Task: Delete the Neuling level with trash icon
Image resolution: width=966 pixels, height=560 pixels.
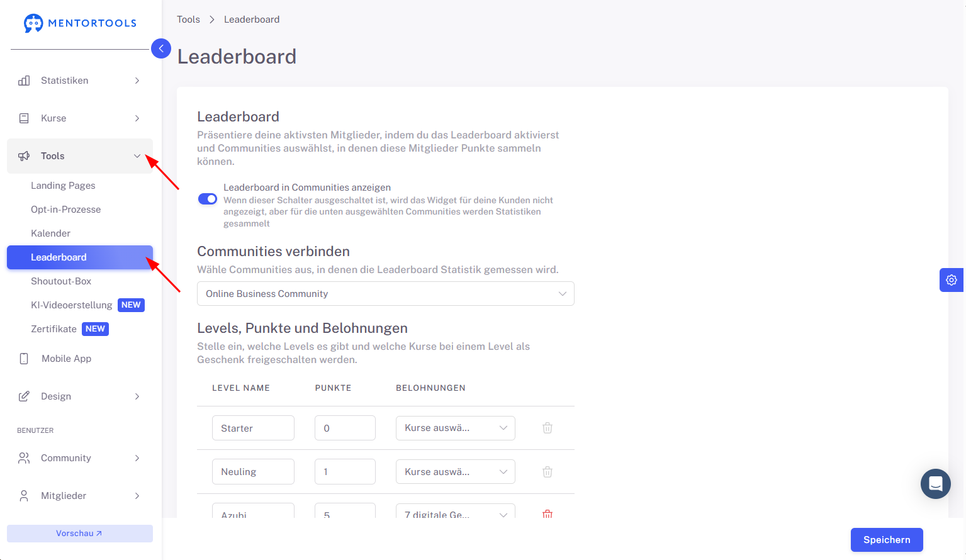Action: (x=548, y=472)
